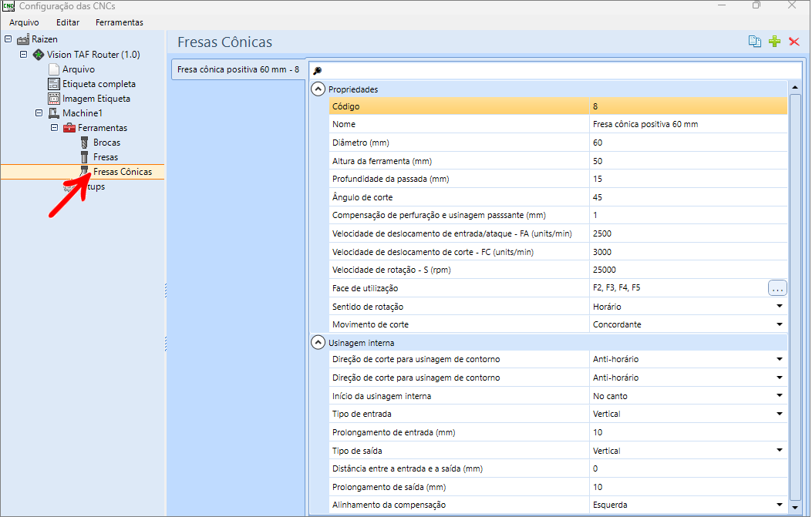Edit Prolongamento de entrada value 10
The width and height of the screenshot is (812, 517).
[x=688, y=432]
